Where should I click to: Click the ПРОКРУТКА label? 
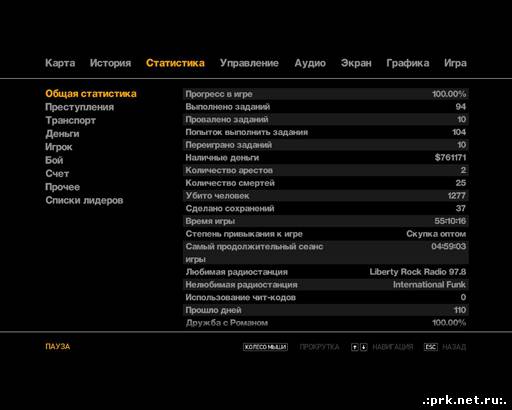[319, 347]
